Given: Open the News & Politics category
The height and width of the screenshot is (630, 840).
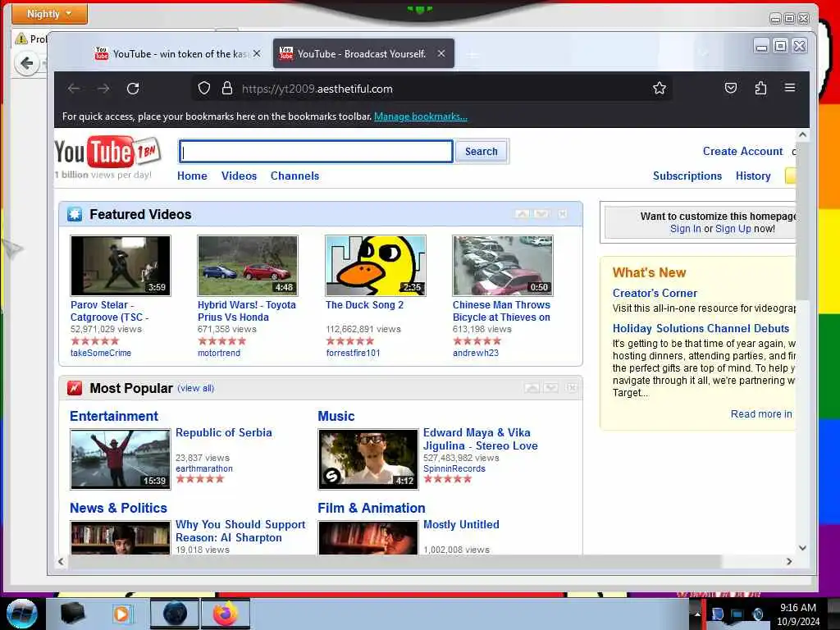Looking at the screenshot, I should click(118, 508).
